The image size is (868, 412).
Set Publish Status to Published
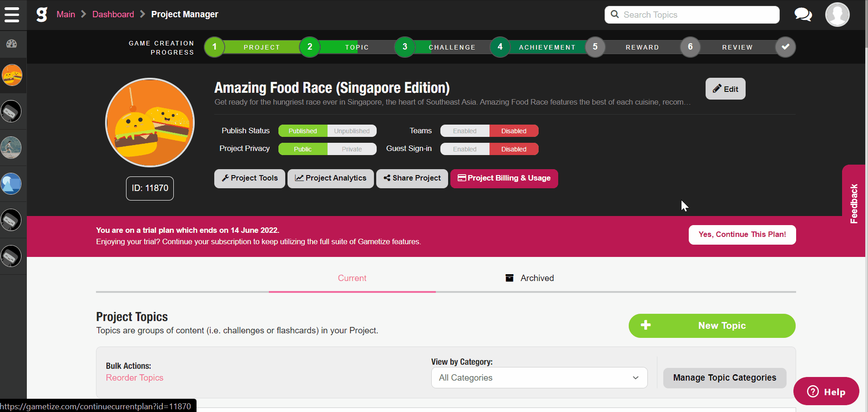tap(303, 131)
